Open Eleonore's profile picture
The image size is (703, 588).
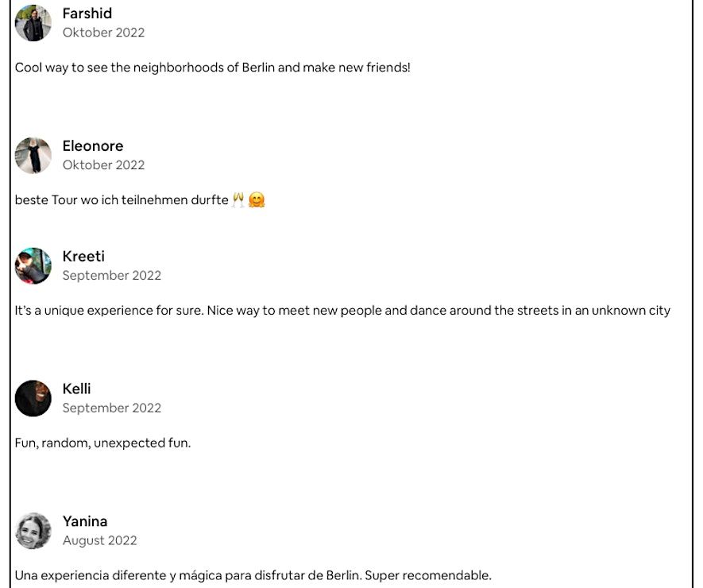pos(33,156)
